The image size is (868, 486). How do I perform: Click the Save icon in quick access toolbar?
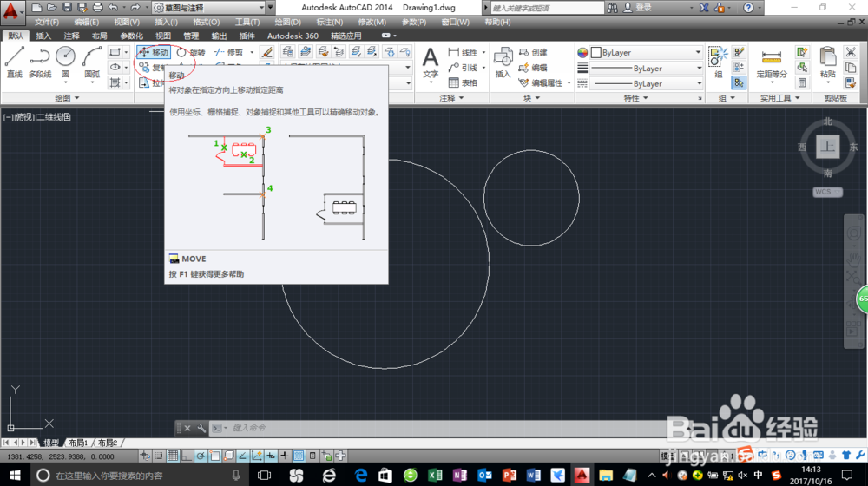[67, 8]
